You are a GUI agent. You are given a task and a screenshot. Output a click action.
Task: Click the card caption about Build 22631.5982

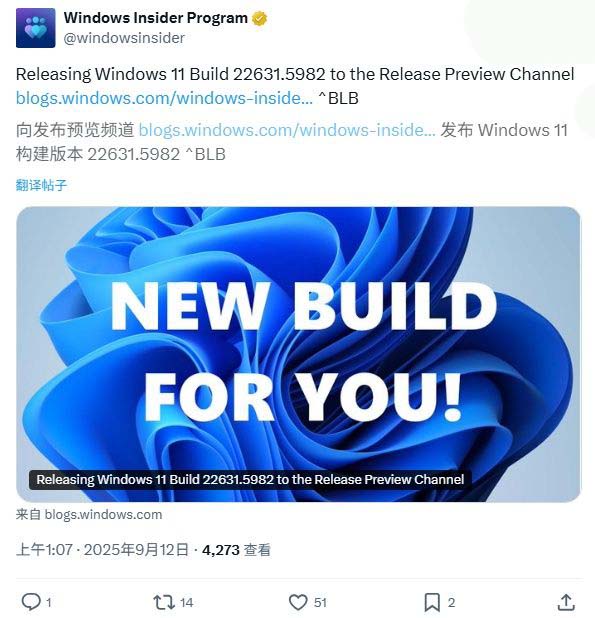click(x=250, y=479)
